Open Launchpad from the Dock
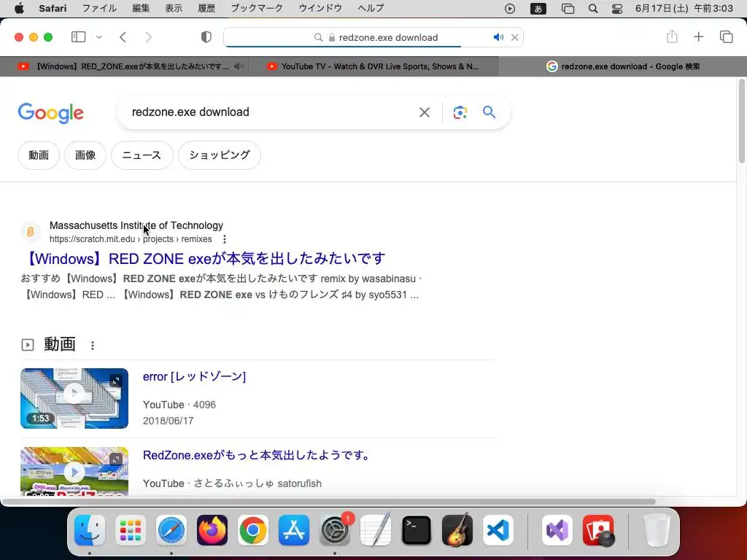747x560 pixels. pos(131,530)
